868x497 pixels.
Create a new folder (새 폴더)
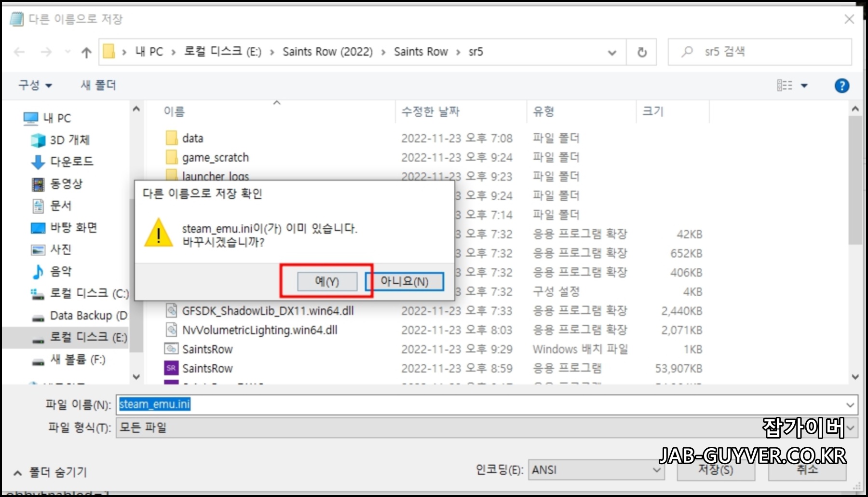(x=98, y=85)
